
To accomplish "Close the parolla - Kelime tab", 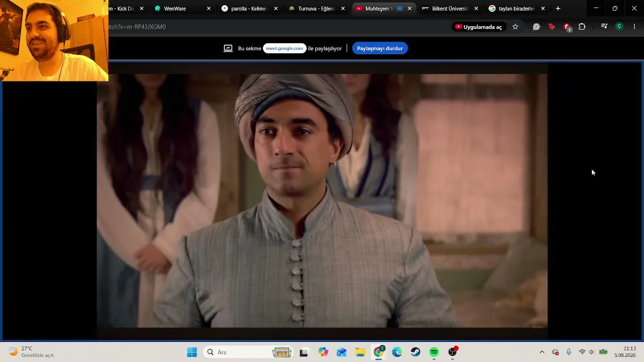I will click(276, 9).
